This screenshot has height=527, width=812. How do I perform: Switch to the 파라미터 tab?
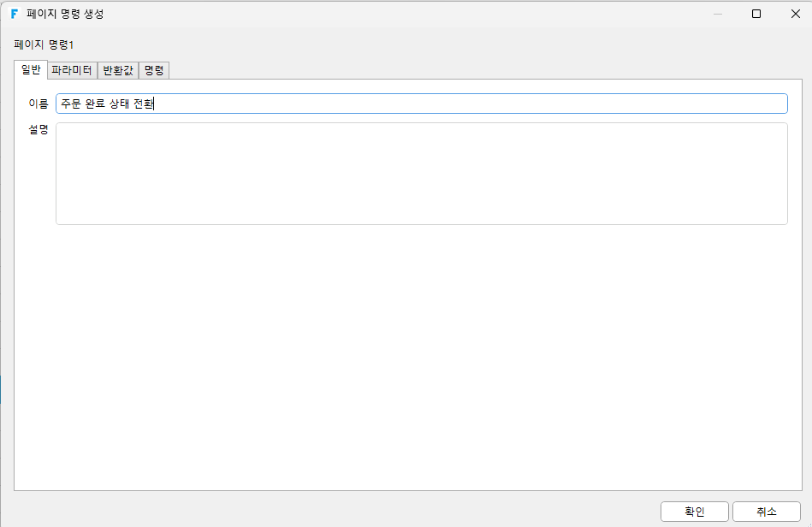[72, 70]
